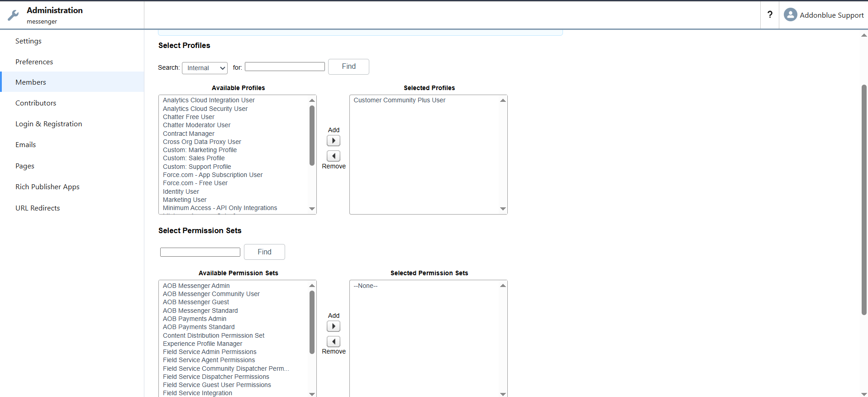The height and width of the screenshot is (397, 868).
Task: Click the Remove arrow for permission sets
Action: click(x=334, y=342)
